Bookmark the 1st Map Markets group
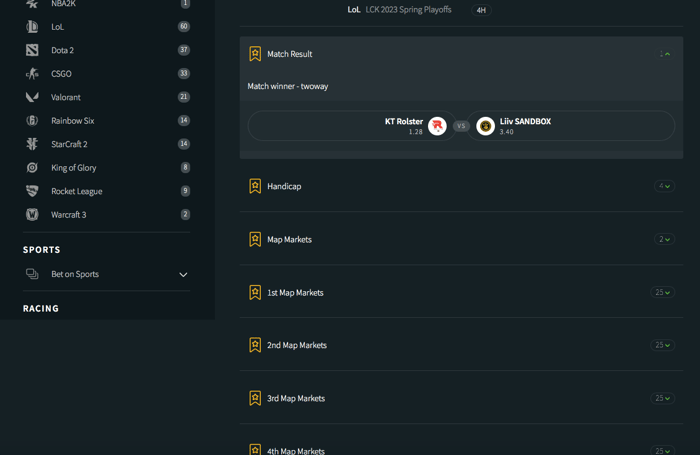The width and height of the screenshot is (700, 455). pos(255,292)
